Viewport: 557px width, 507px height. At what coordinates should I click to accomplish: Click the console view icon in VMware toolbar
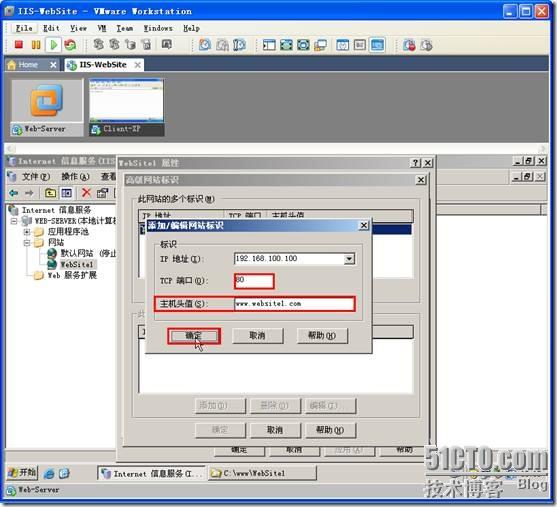[x=377, y=45]
